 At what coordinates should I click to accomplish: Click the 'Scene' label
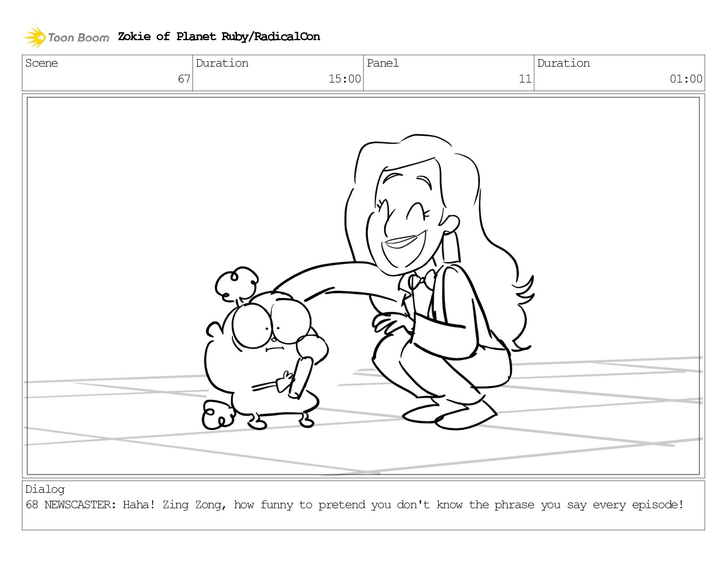[41, 63]
